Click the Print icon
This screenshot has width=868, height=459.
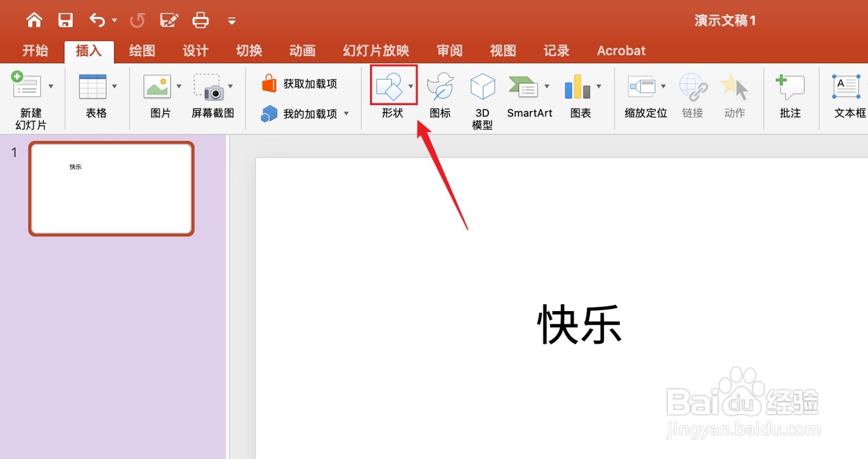pos(201,21)
